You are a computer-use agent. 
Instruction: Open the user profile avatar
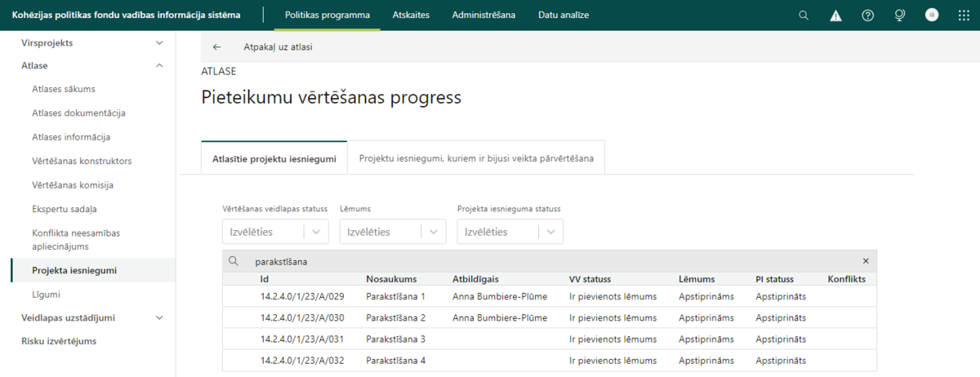932,15
